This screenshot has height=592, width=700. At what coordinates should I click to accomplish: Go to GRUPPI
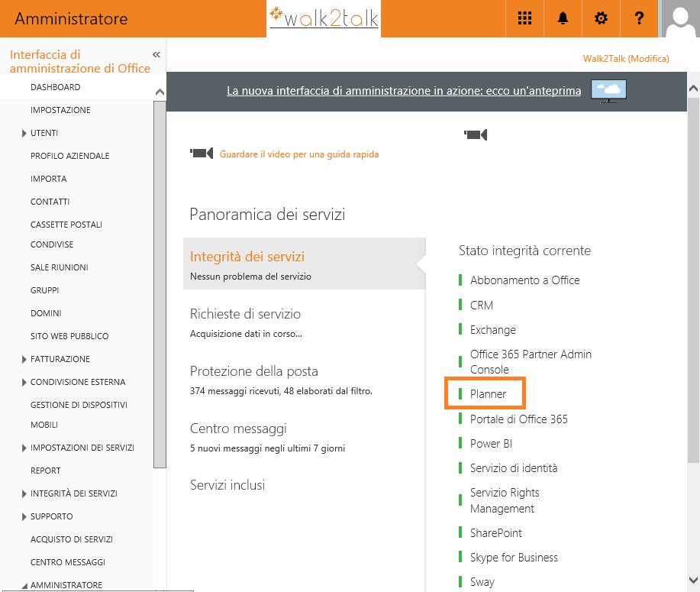point(44,290)
